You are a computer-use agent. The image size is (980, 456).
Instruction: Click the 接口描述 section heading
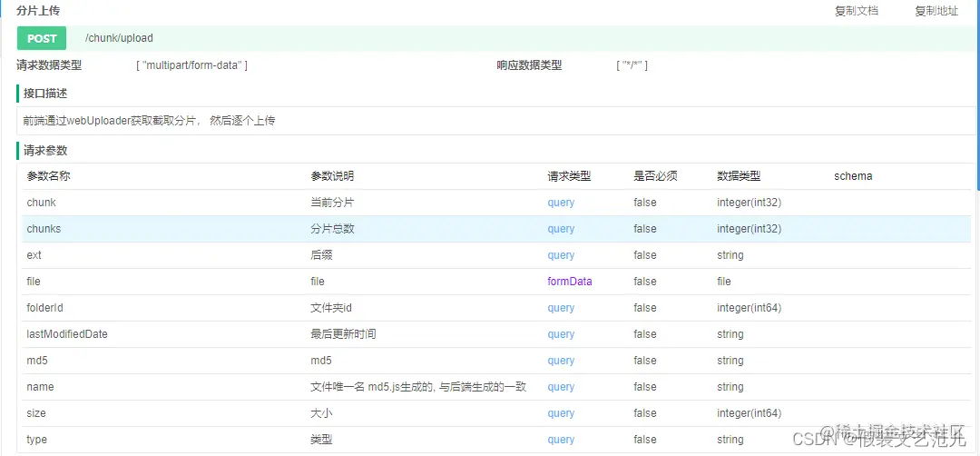point(45,94)
